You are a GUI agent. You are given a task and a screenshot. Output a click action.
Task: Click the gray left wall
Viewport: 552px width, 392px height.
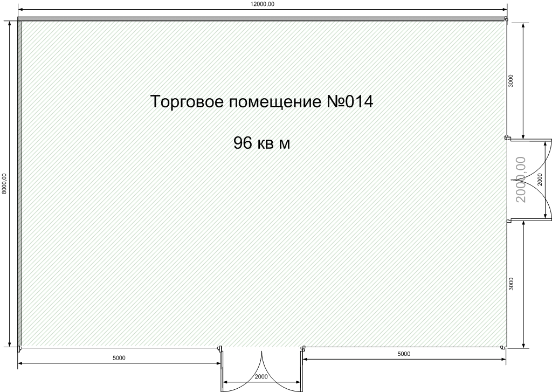click(x=20, y=184)
